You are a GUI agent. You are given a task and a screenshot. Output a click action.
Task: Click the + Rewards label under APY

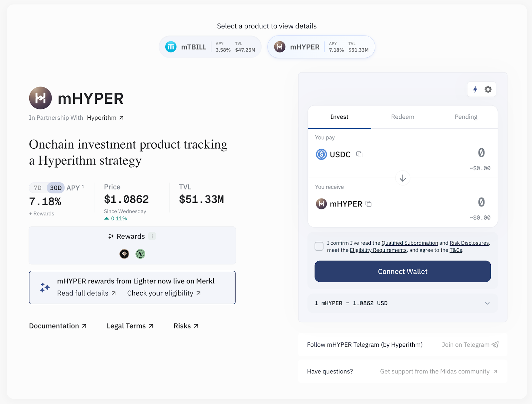tap(42, 213)
